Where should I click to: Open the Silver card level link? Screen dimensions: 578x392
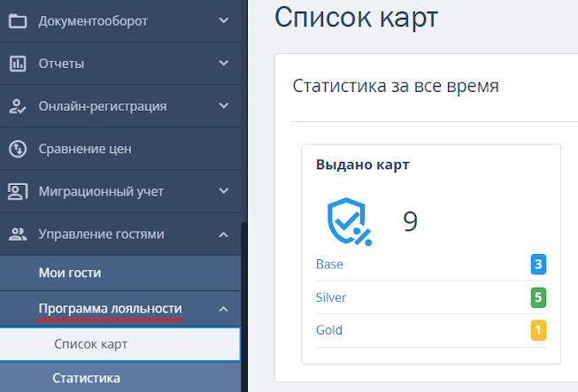click(331, 297)
